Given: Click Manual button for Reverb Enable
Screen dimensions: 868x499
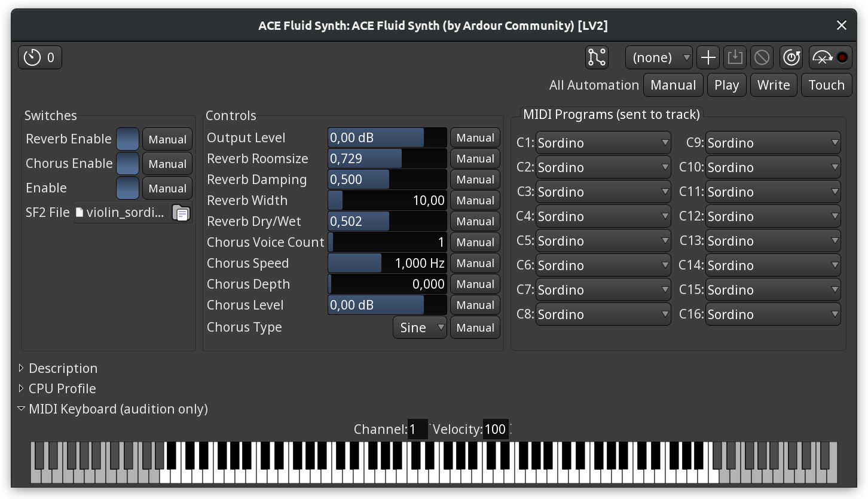Looking at the screenshot, I should coord(167,139).
